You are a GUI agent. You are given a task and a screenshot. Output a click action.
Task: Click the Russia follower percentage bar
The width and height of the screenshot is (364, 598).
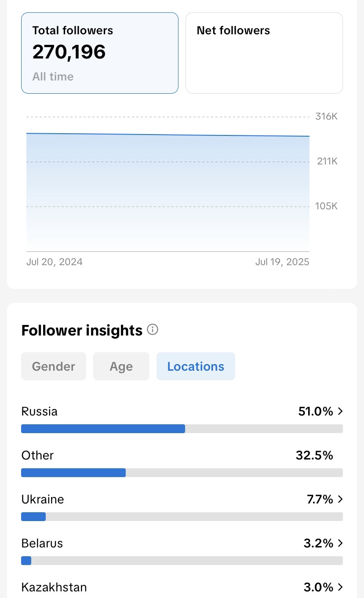pyautogui.click(x=182, y=429)
